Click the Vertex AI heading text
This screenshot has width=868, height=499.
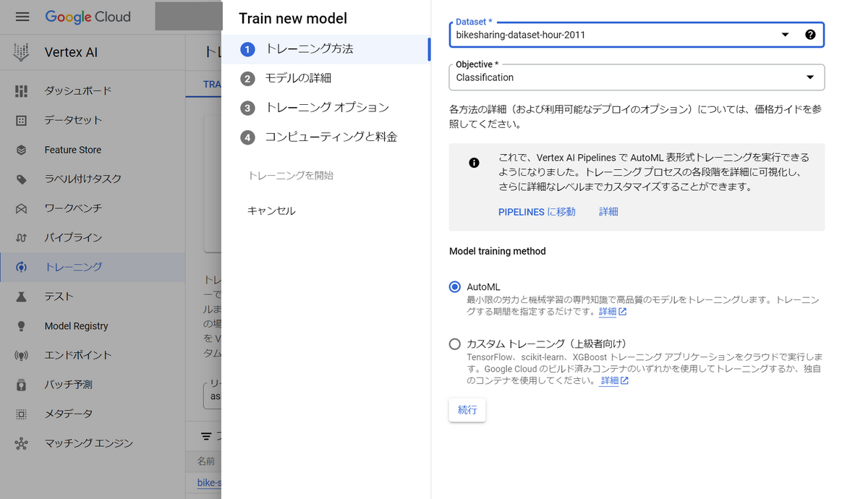71,52
